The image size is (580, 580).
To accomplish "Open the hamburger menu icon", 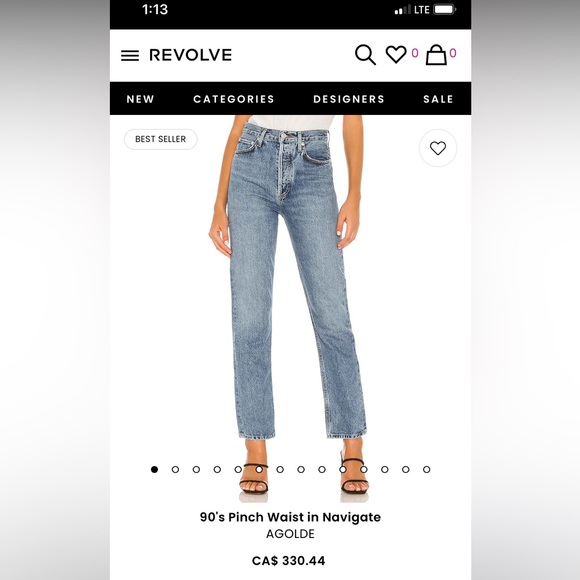I will (130, 55).
